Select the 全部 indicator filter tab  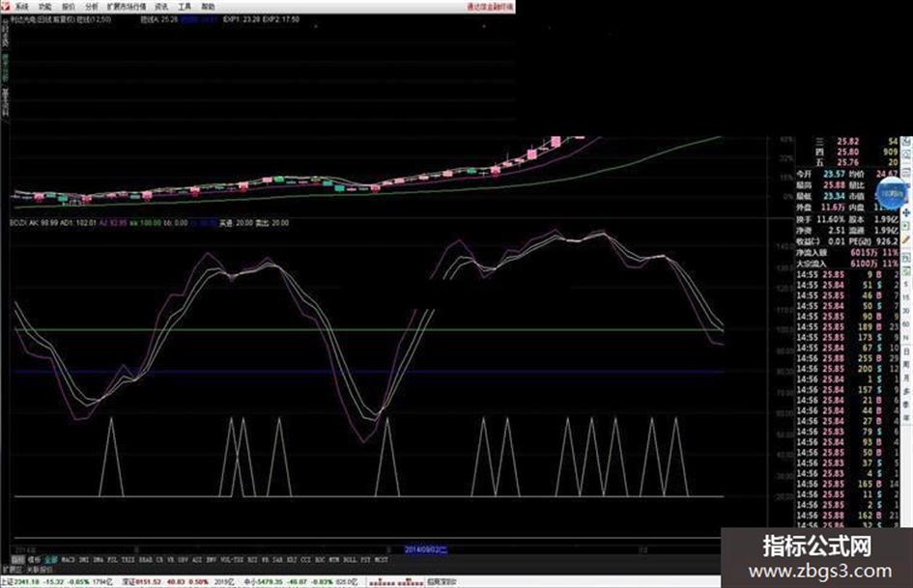coord(50,559)
